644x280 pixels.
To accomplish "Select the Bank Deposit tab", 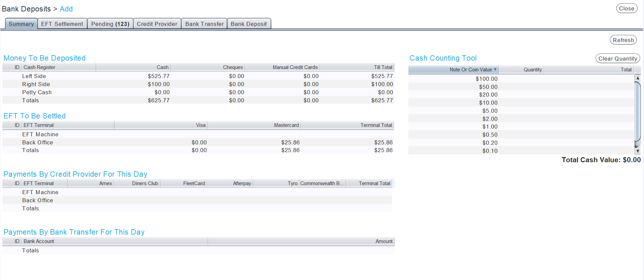I will pos(249,24).
